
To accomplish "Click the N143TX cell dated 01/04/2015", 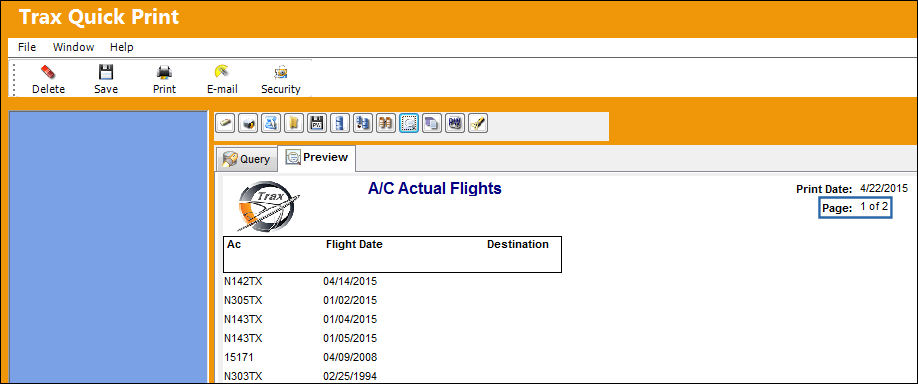I will [243, 320].
